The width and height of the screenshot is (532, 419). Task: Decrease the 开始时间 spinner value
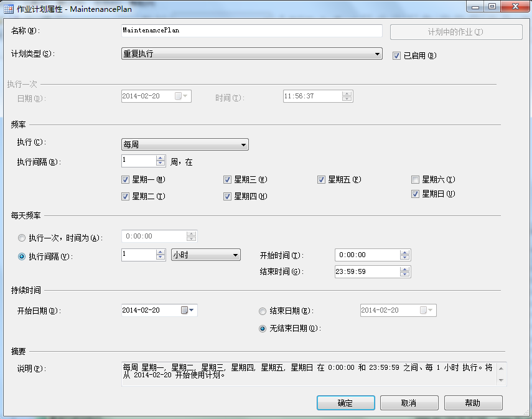[404, 257]
